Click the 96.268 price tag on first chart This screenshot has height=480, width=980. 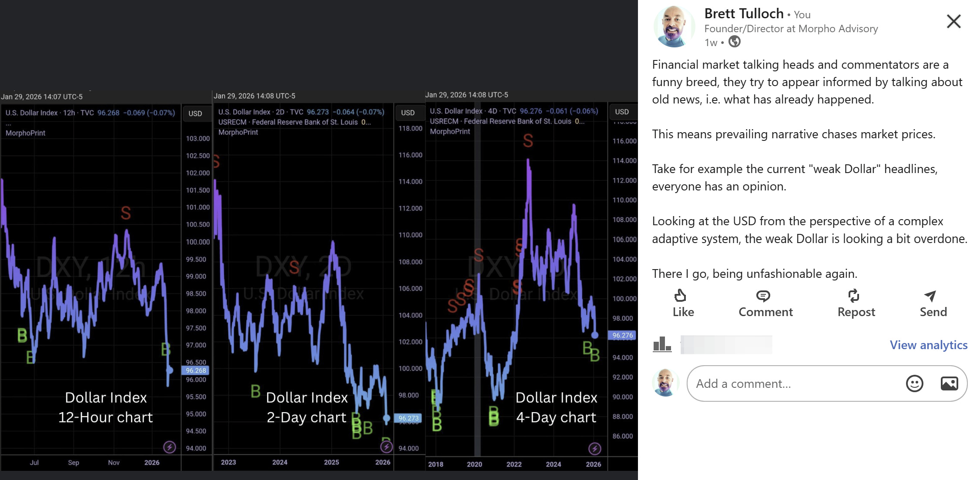[x=196, y=370]
